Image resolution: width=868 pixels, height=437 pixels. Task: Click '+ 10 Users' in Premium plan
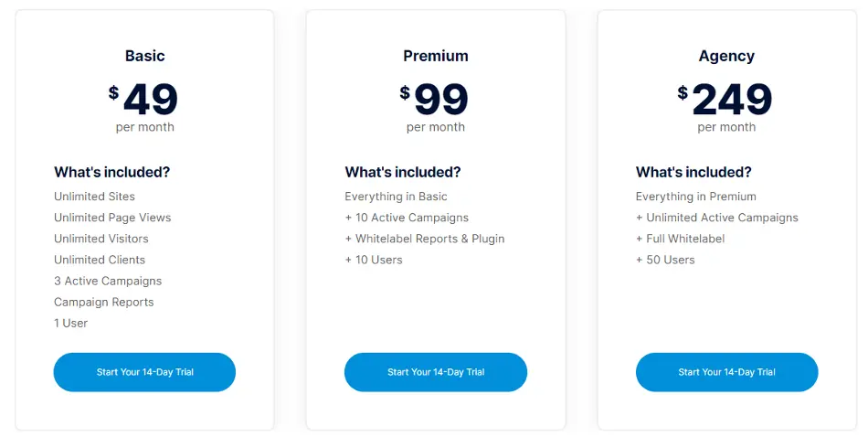click(374, 260)
